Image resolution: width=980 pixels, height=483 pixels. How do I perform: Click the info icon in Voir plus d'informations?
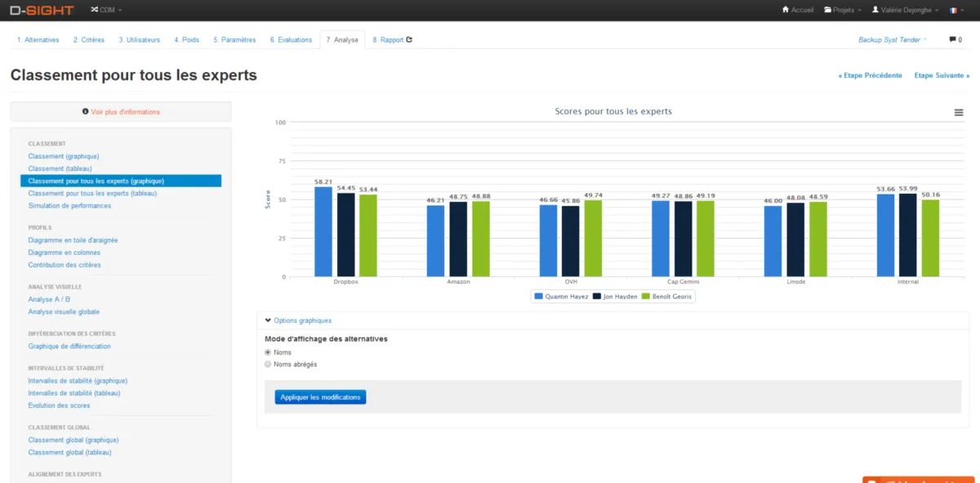[x=86, y=112]
